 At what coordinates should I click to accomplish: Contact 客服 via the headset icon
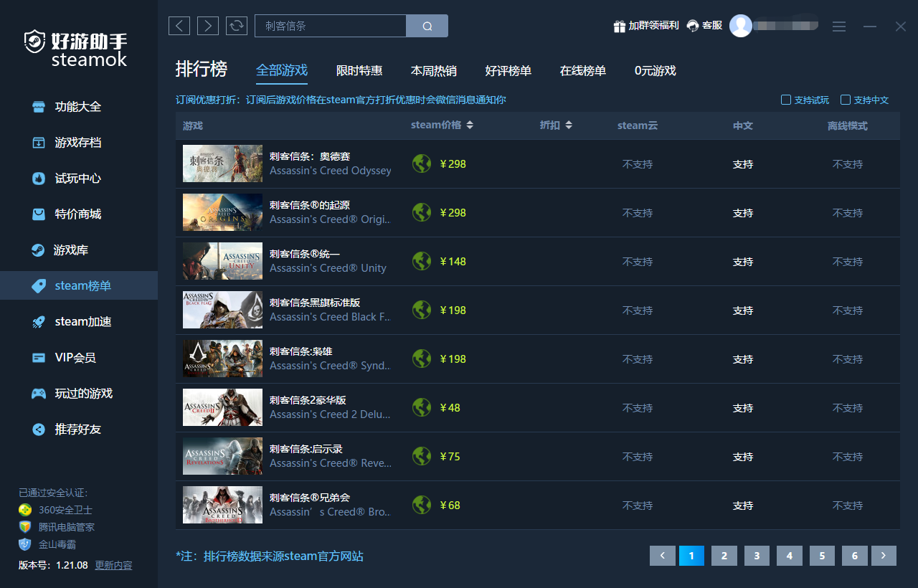click(x=693, y=26)
